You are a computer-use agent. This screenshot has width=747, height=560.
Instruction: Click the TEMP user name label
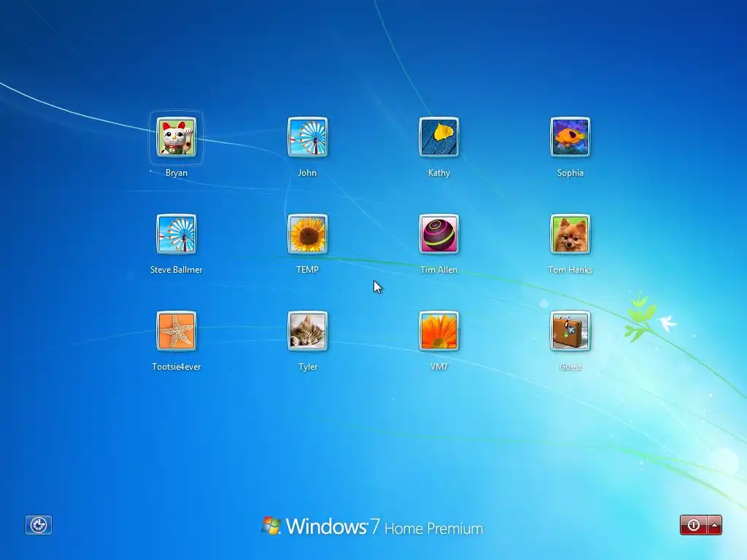(x=307, y=270)
